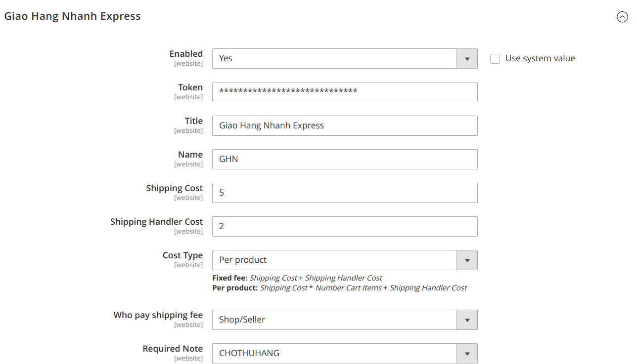Click the Fixed fee formula note

tap(297, 278)
